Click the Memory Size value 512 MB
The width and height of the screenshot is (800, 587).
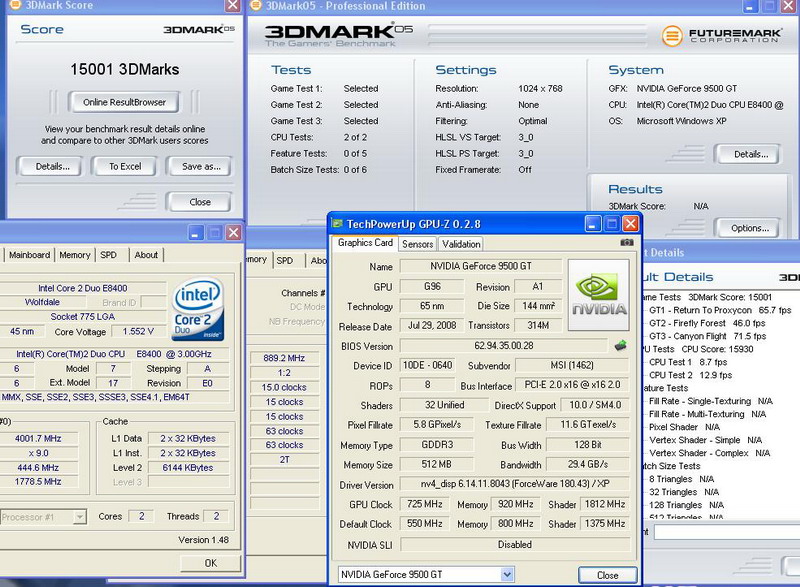pyautogui.click(x=436, y=464)
